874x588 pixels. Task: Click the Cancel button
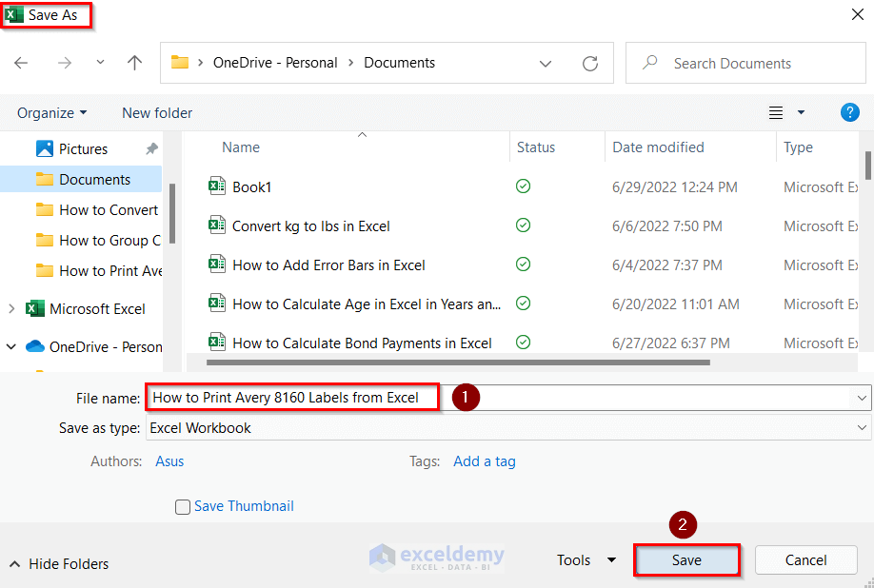[806, 560]
